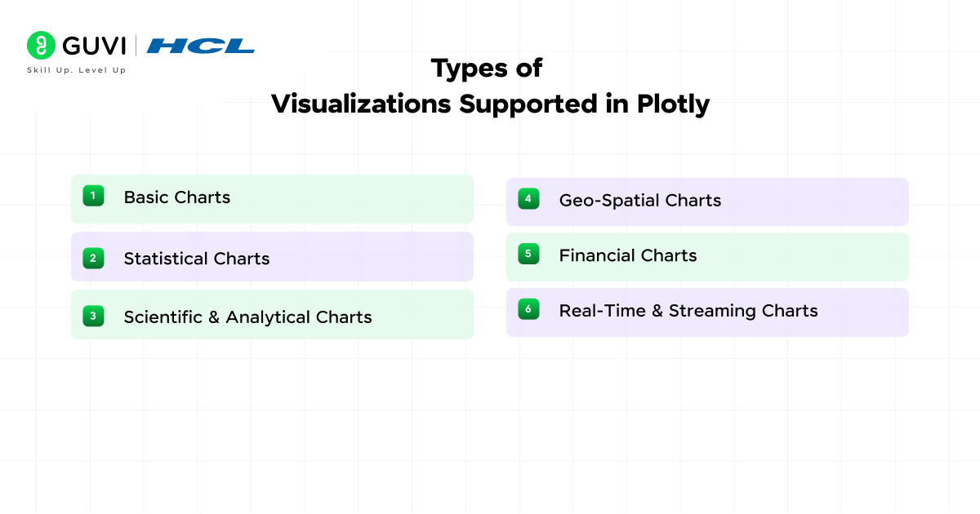Choose the Financial Charts label
The width and height of the screenshot is (980, 514).
628,255
